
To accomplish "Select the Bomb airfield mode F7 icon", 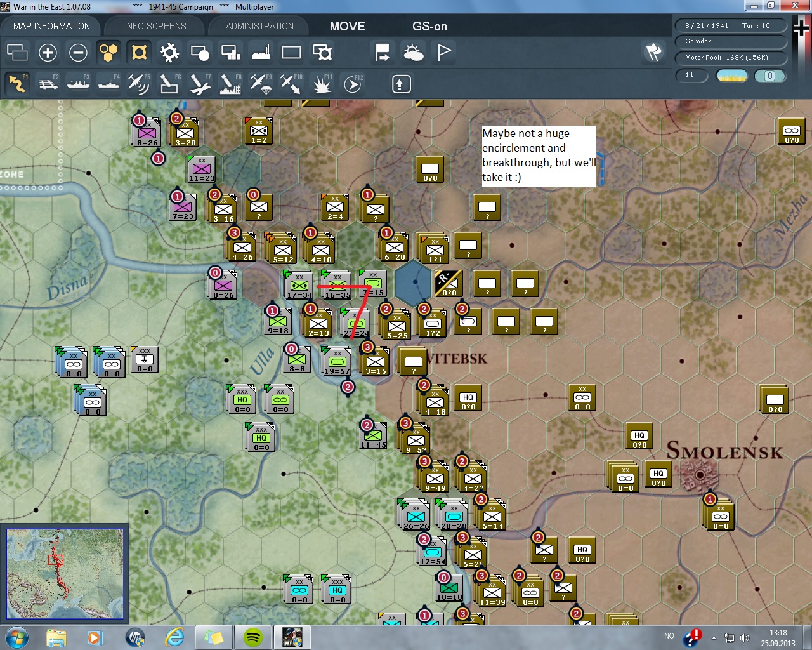I will tap(200, 84).
